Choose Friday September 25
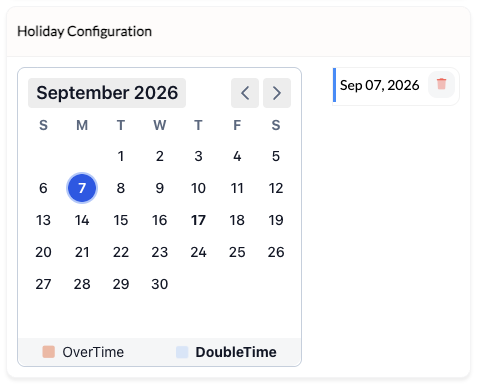 pos(237,252)
